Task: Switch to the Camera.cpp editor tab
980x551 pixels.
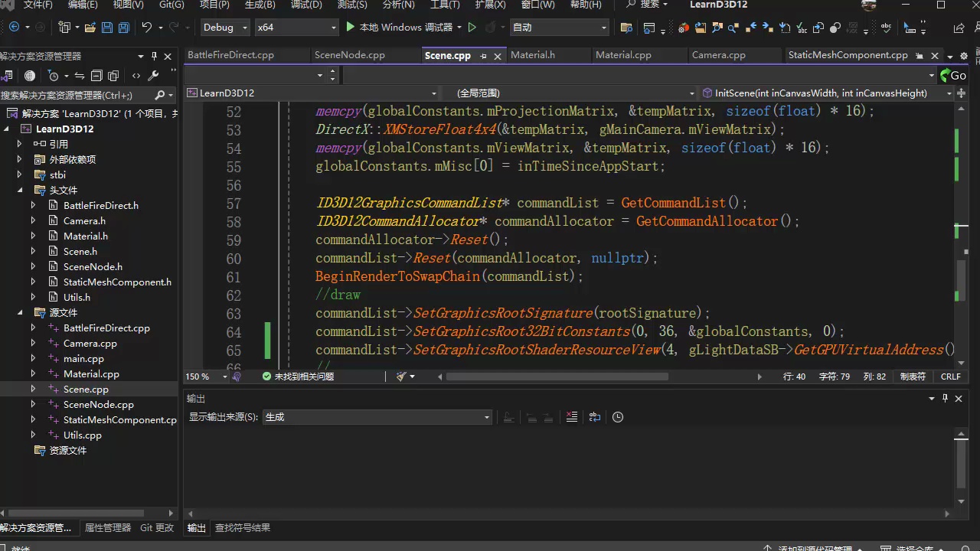Action: pos(718,55)
